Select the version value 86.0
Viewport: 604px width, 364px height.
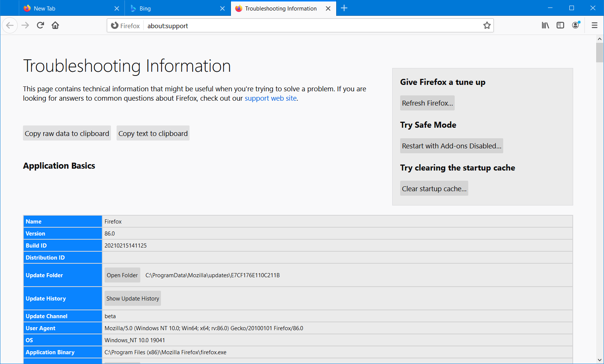[x=110, y=234]
